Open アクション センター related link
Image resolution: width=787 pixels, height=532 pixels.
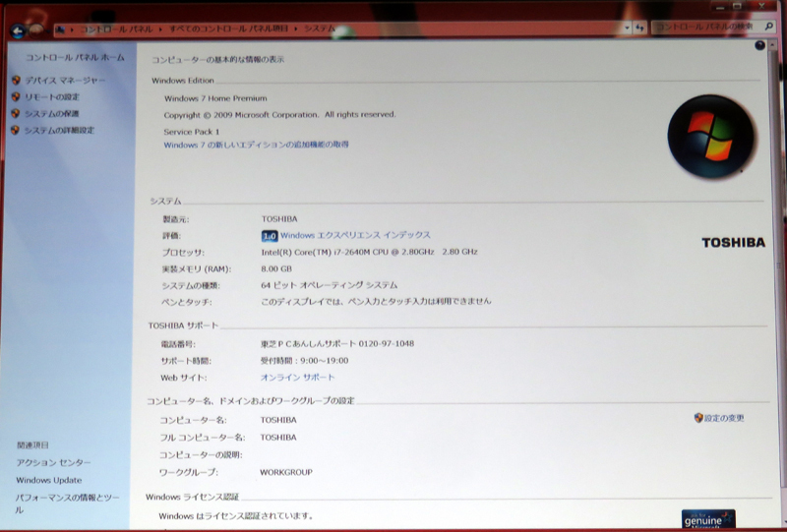[x=53, y=463]
